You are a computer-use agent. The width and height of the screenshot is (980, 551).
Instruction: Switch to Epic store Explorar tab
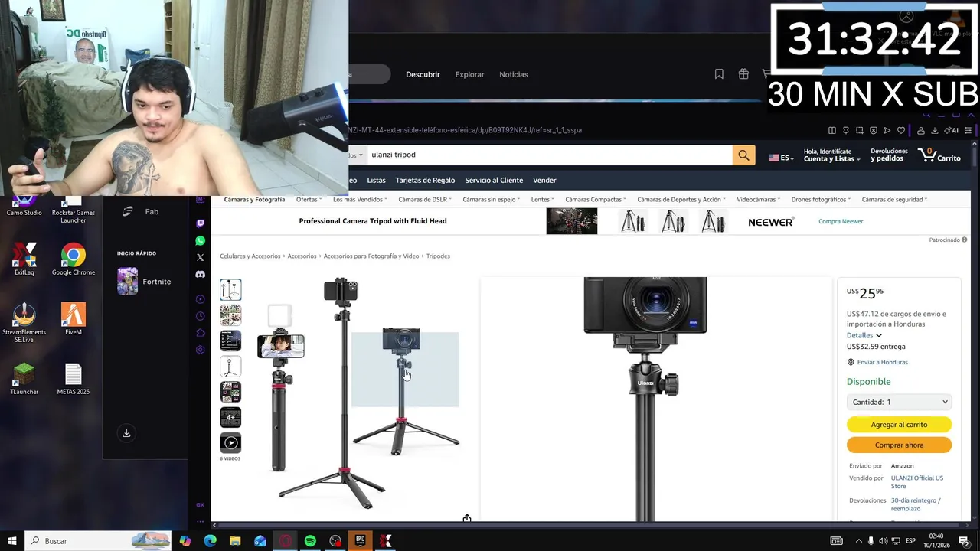(x=469, y=74)
